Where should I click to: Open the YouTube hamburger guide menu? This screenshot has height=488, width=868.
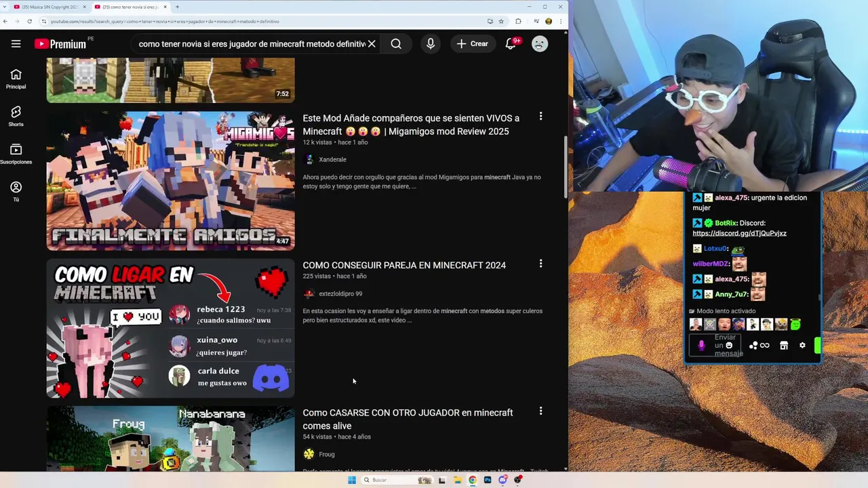pyautogui.click(x=16, y=44)
